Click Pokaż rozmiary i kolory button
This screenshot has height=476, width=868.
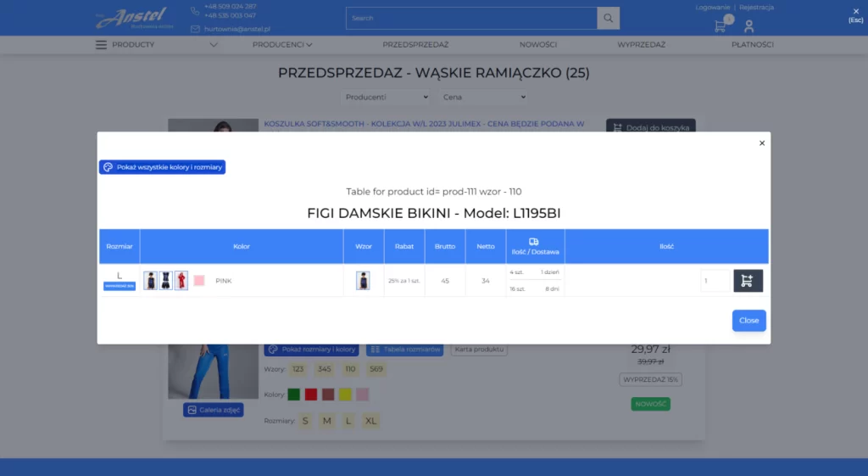312,350
